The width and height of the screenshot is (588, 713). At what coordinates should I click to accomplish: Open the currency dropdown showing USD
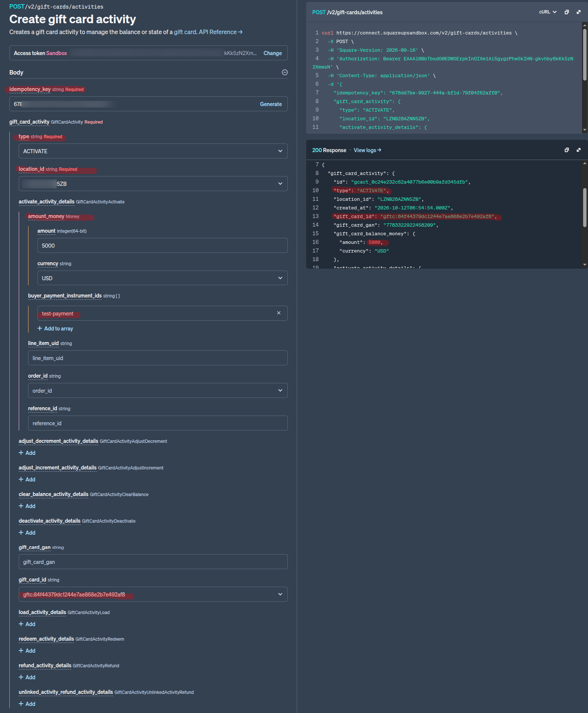(163, 278)
